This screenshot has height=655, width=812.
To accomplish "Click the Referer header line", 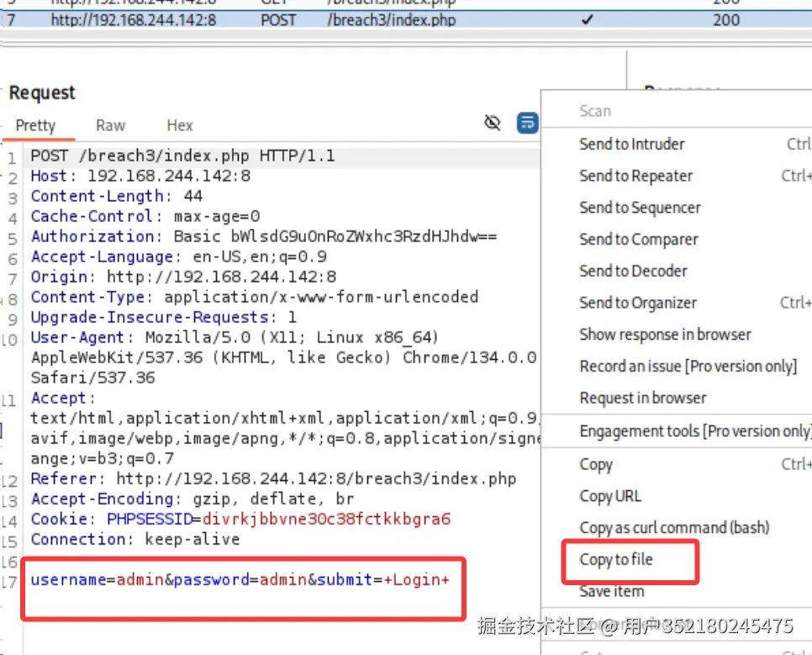I will coord(273,478).
